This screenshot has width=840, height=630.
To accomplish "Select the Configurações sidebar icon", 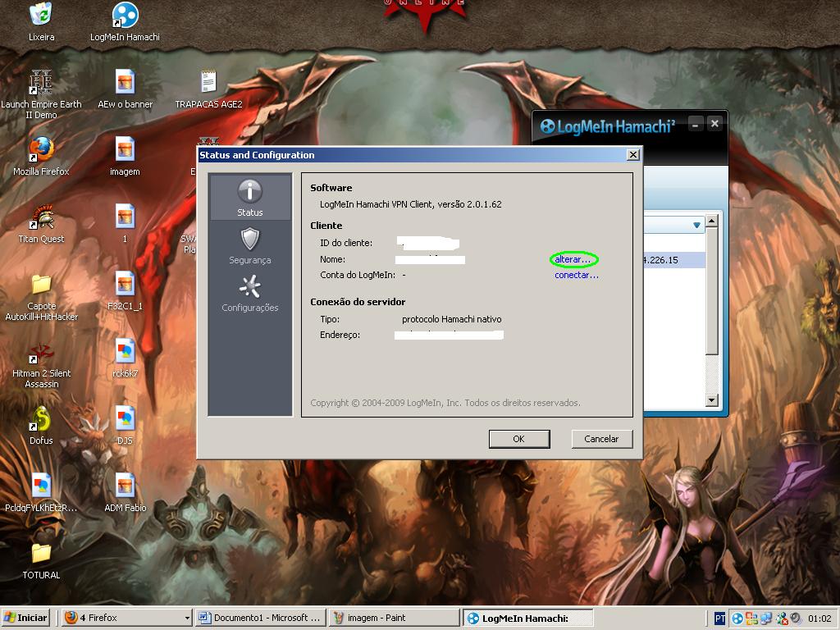I will point(250,293).
